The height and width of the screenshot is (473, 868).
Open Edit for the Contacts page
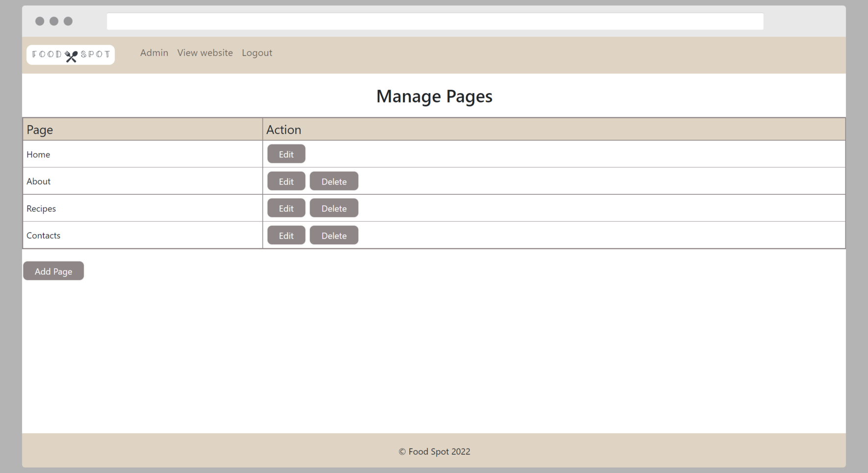tap(286, 236)
